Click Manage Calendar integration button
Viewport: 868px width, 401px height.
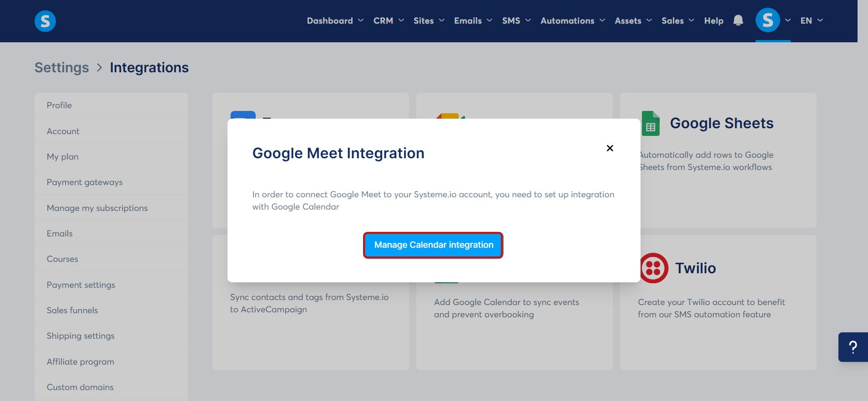coord(434,245)
